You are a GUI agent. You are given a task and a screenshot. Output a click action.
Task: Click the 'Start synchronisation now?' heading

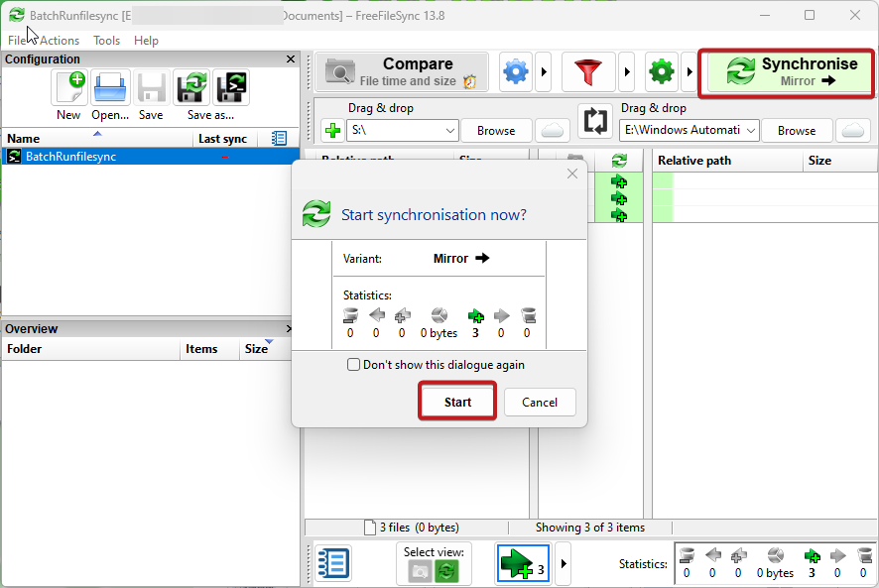434,215
